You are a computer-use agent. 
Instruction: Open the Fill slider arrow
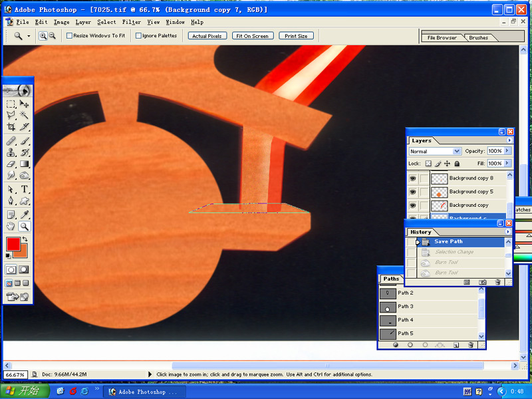pyautogui.click(x=507, y=163)
